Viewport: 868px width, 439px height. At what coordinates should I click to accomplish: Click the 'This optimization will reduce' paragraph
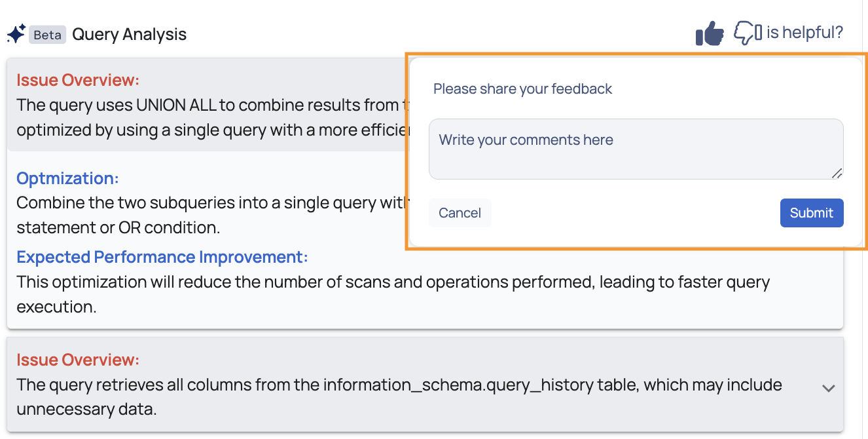(393, 294)
